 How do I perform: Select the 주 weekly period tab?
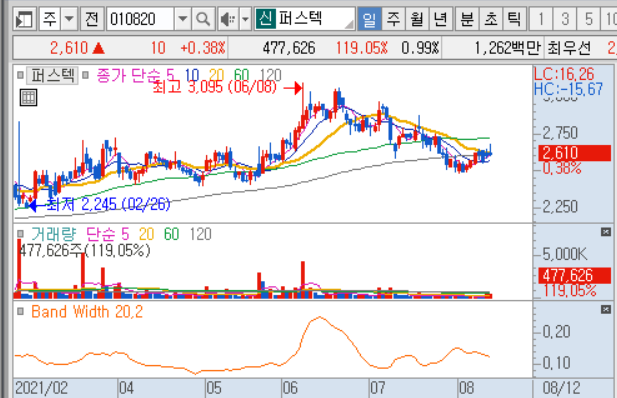393,19
